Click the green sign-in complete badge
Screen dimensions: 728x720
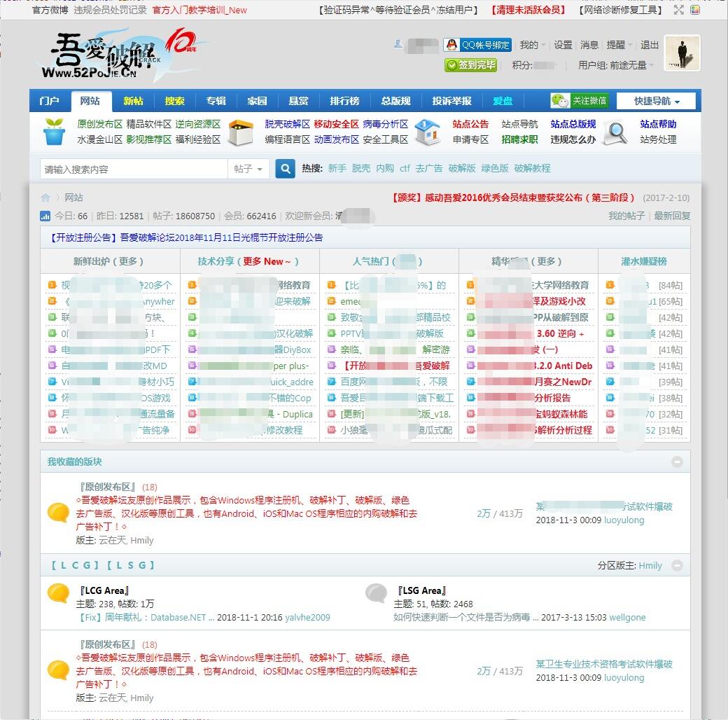471,65
